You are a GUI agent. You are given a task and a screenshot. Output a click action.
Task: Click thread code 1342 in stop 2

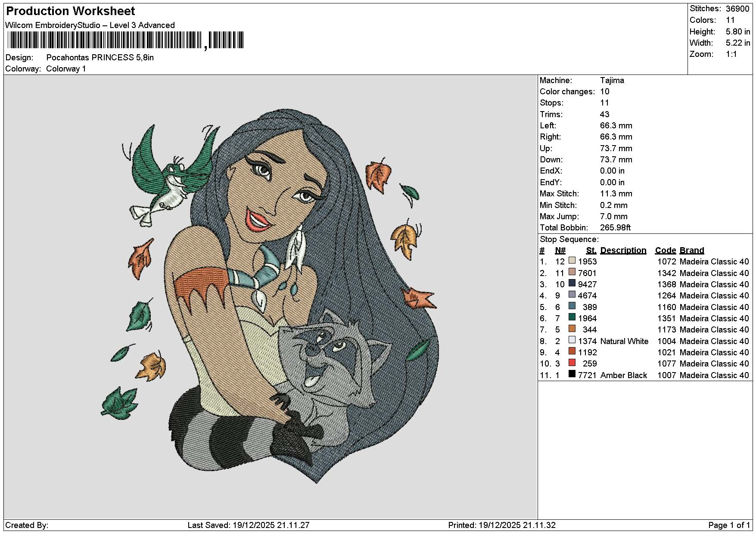(x=667, y=273)
